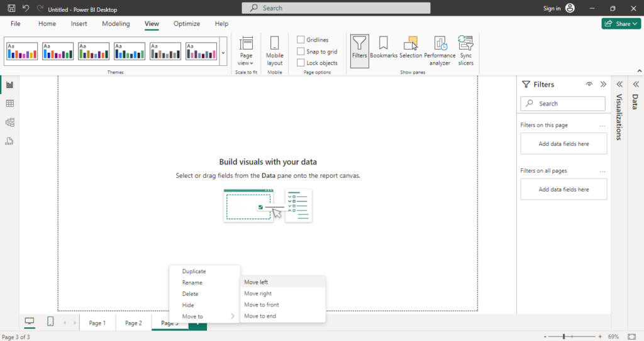The width and height of the screenshot is (644, 341).
Task: Toggle the Filters pane button
Action: click(x=359, y=51)
